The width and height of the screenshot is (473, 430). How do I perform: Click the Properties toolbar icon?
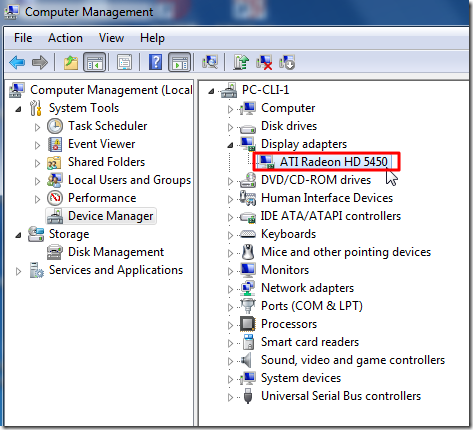[125, 62]
